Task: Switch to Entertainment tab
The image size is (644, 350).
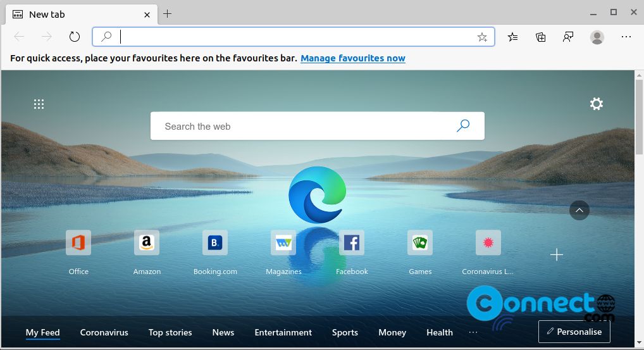Action: coord(283,332)
